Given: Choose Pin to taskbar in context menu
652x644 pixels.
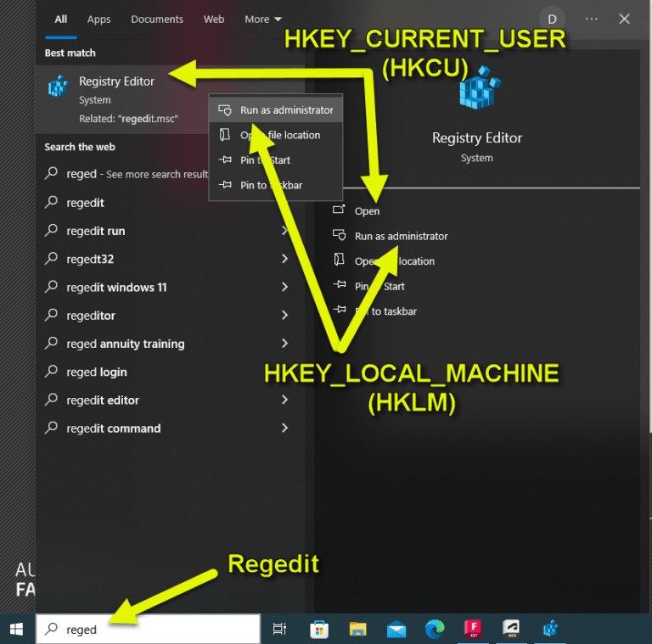Looking at the screenshot, I should (x=276, y=185).
